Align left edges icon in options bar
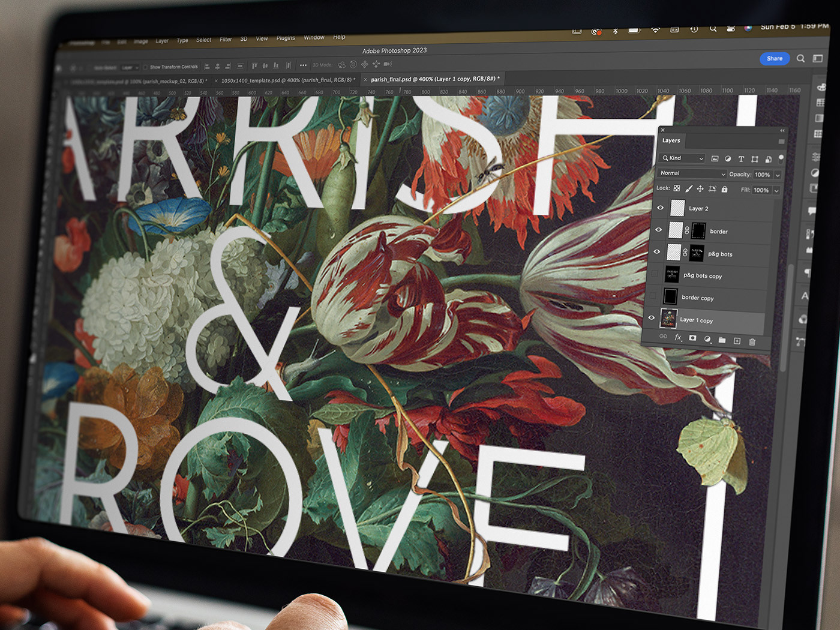 [207, 67]
